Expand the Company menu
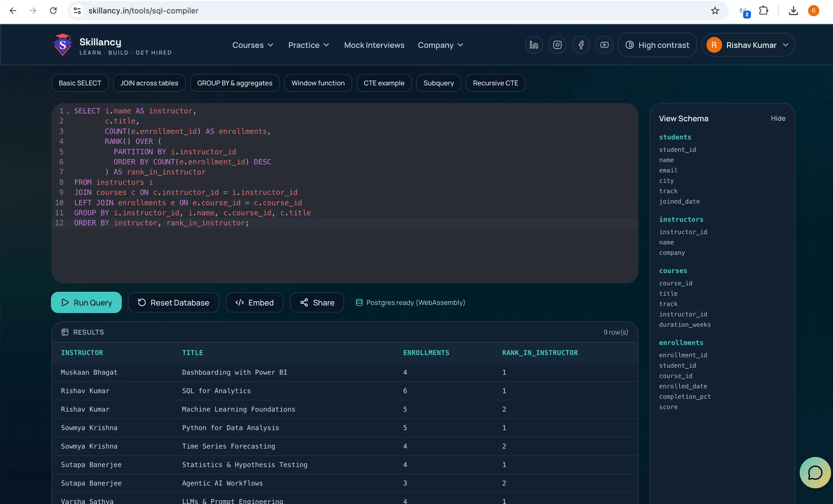The height and width of the screenshot is (504, 833). (x=440, y=45)
